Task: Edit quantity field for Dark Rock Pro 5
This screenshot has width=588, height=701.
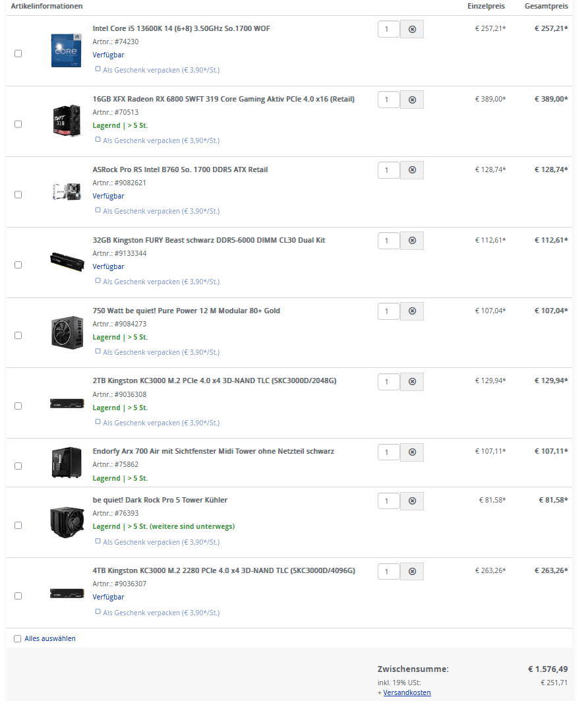Action: [x=389, y=501]
